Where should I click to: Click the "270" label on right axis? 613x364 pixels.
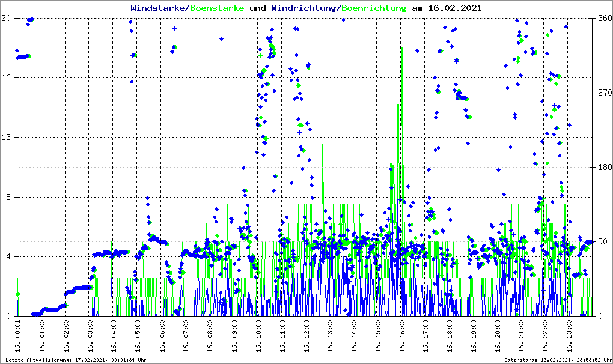(x=604, y=93)
